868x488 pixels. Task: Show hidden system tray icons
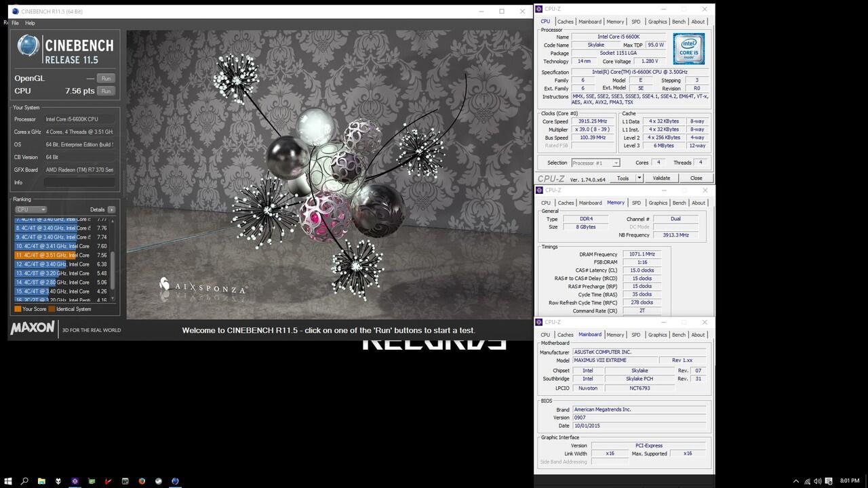pos(795,481)
